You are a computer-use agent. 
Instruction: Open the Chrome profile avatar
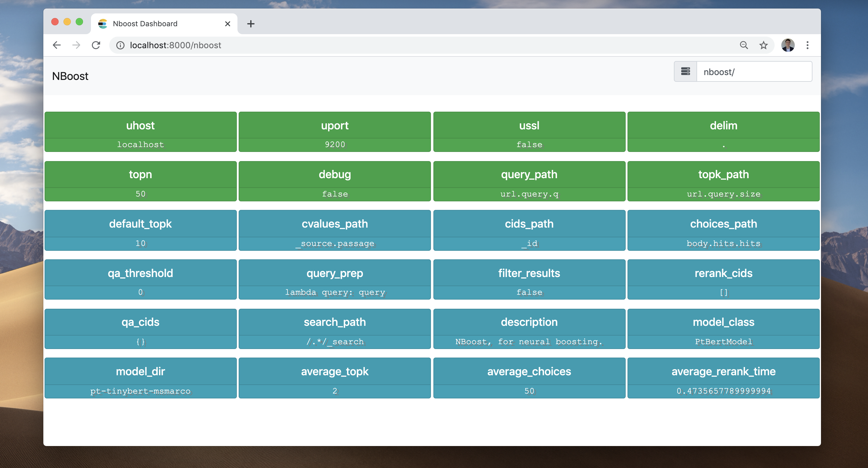point(787,45)
